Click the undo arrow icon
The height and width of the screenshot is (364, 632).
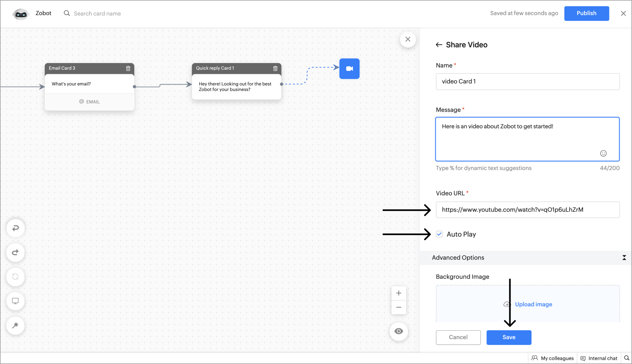tap(15, 228)
